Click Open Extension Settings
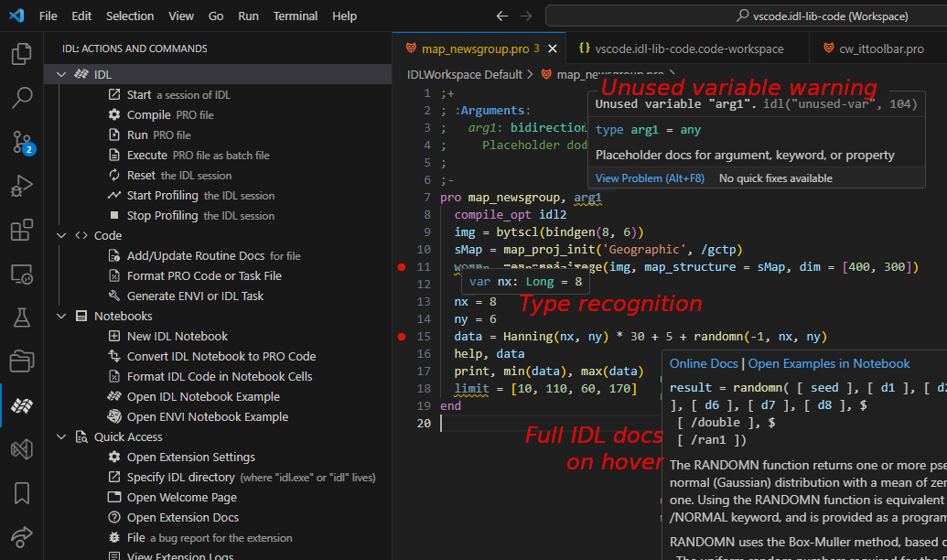947x560 pixels. (181, 458)
